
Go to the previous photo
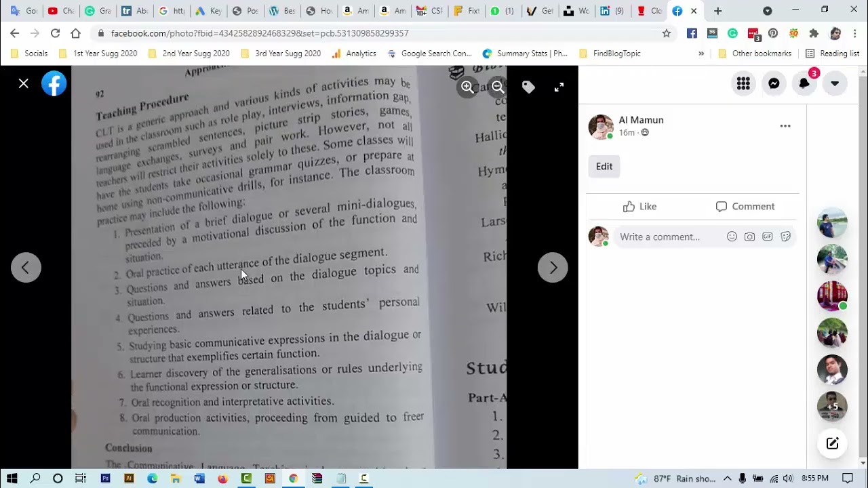coord(26,268)
